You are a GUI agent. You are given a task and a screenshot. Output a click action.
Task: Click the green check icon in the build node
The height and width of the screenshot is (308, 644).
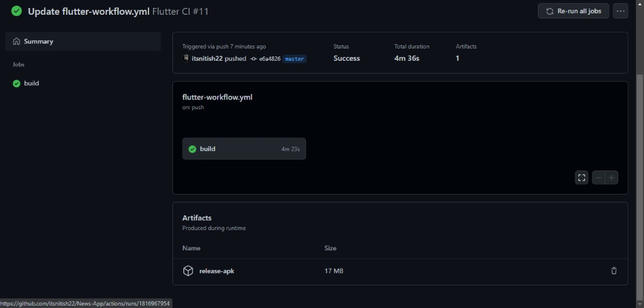[x=192, y=149]
